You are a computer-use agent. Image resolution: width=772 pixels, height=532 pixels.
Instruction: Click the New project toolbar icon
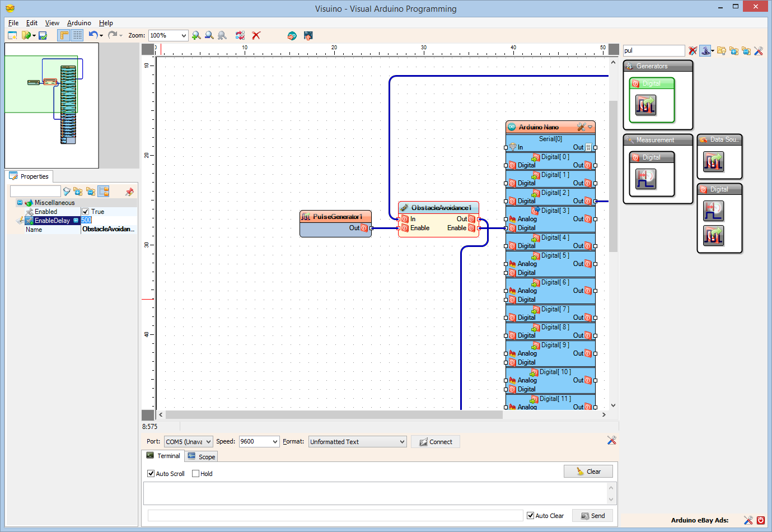(12, 35)
